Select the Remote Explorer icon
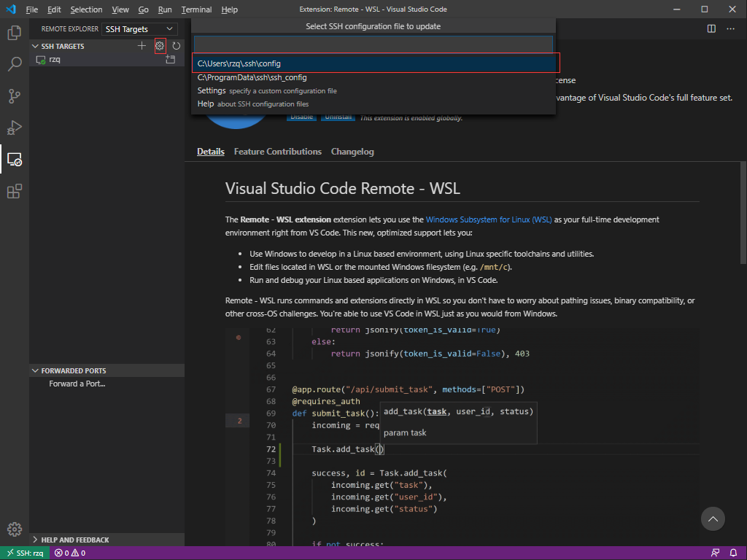This screenshot has width=747, height=560. tap(15, 159)
